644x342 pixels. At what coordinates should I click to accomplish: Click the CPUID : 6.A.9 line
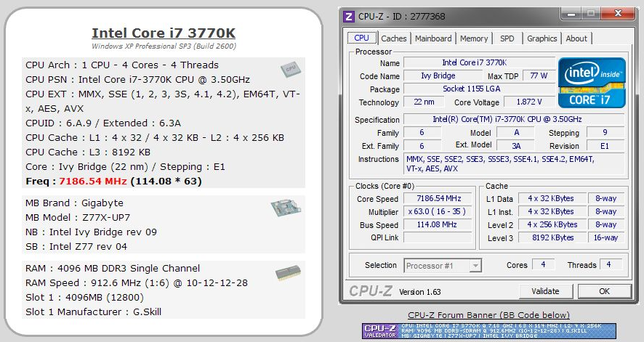pos(103,123)
